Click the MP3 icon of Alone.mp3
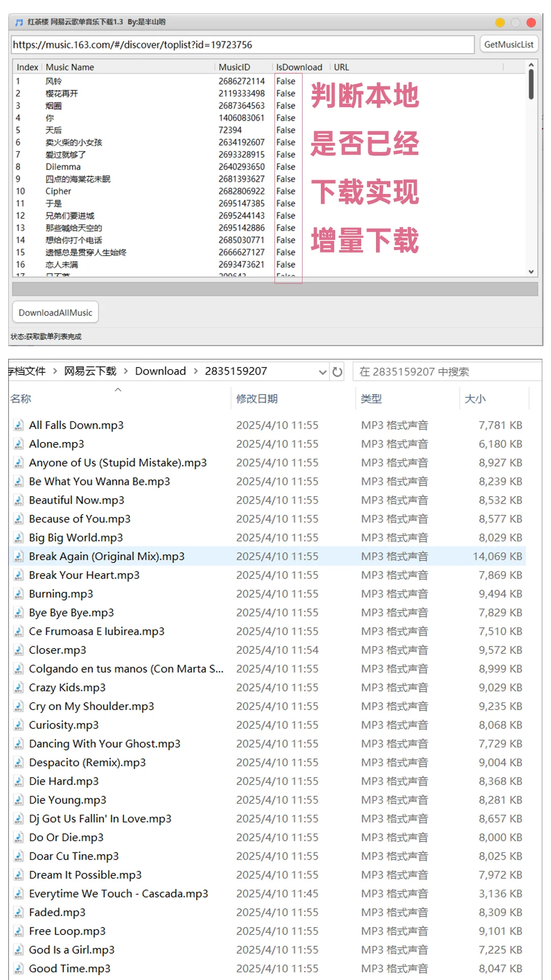Screen dimensions: 551x980 click(18, 444)
